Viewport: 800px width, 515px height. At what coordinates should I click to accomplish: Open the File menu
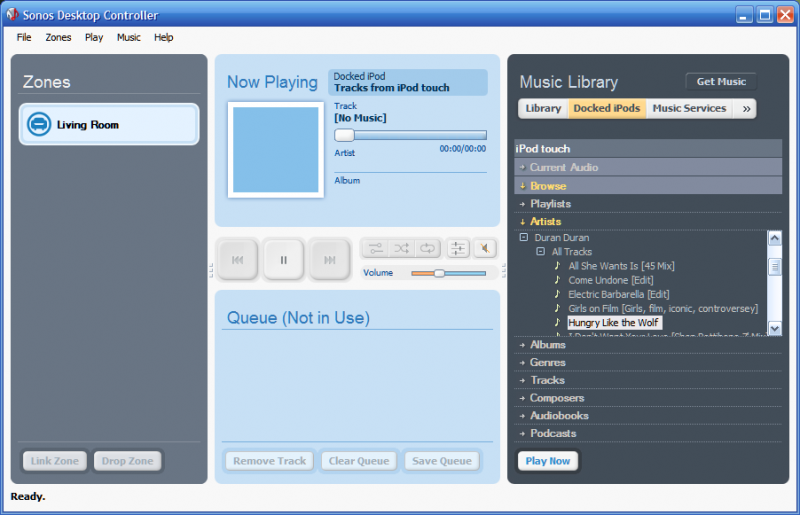click(x=24, y=37)
